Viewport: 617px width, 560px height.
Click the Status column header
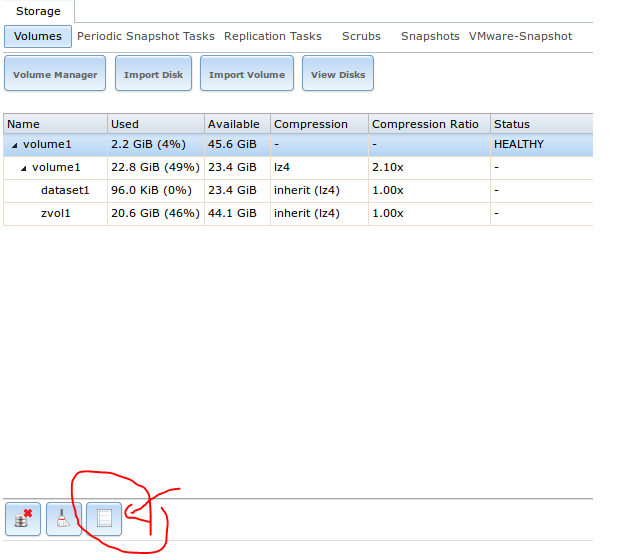point(540,124)
